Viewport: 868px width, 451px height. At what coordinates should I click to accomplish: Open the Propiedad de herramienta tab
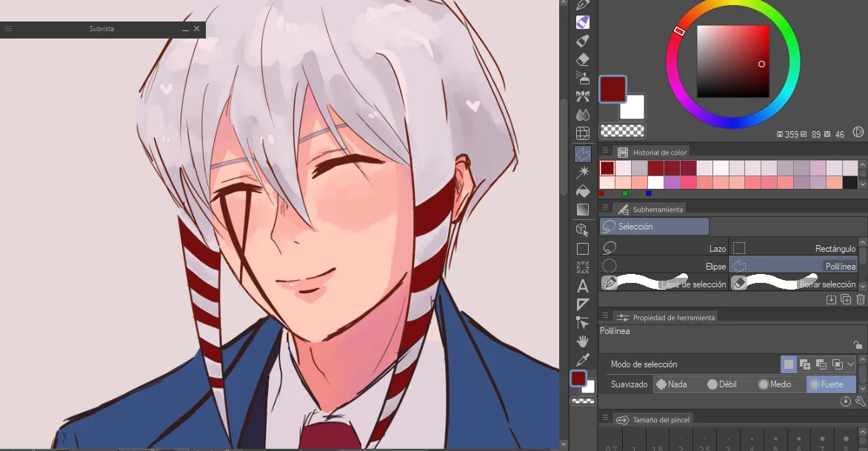pyautogui.click(x=665, y=317)
